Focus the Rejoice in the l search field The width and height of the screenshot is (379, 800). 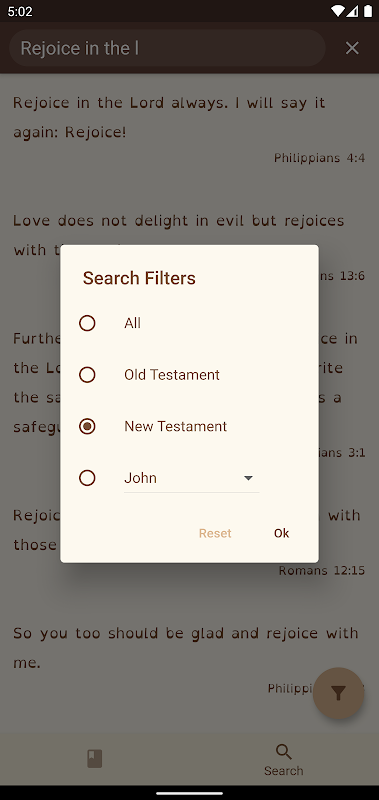click(167, 48)
